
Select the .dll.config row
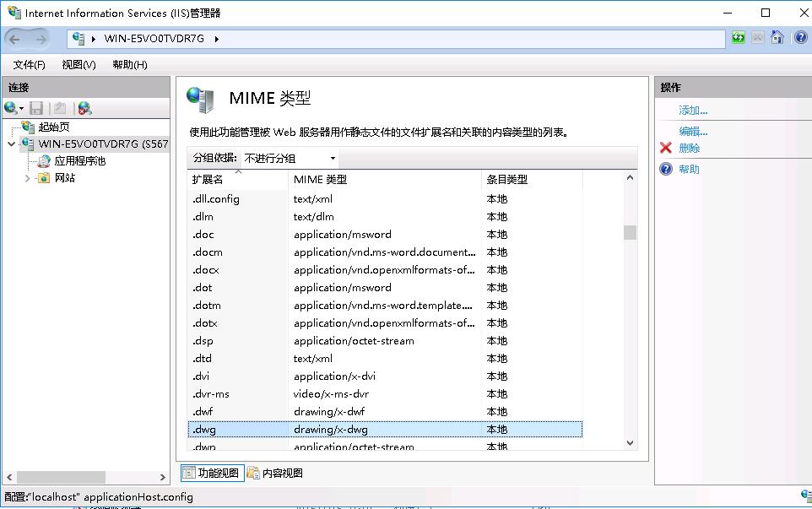[x=385, y=199]
